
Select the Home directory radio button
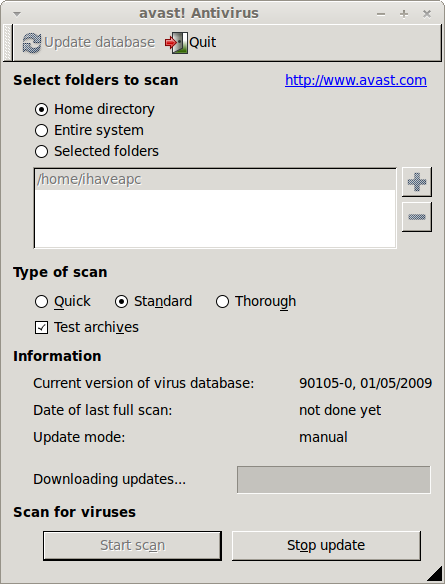tap(41, 110)
